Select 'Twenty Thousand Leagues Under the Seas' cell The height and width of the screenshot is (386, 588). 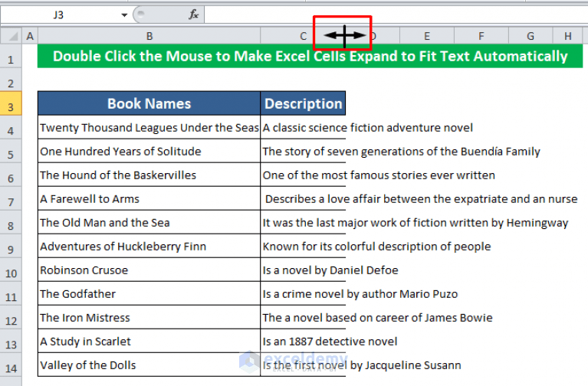pyautogui.click(x=149, y=127)
